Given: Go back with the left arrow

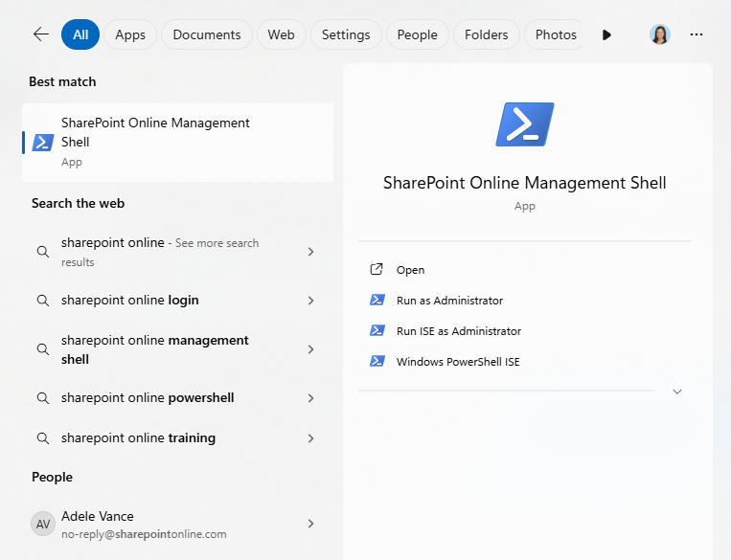Looking at the screenshot, I should (x=41, y=34).
